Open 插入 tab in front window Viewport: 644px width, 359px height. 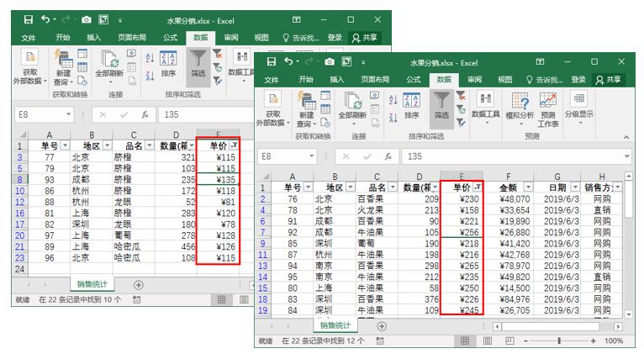pyautogui.click(x=337, y=79)
